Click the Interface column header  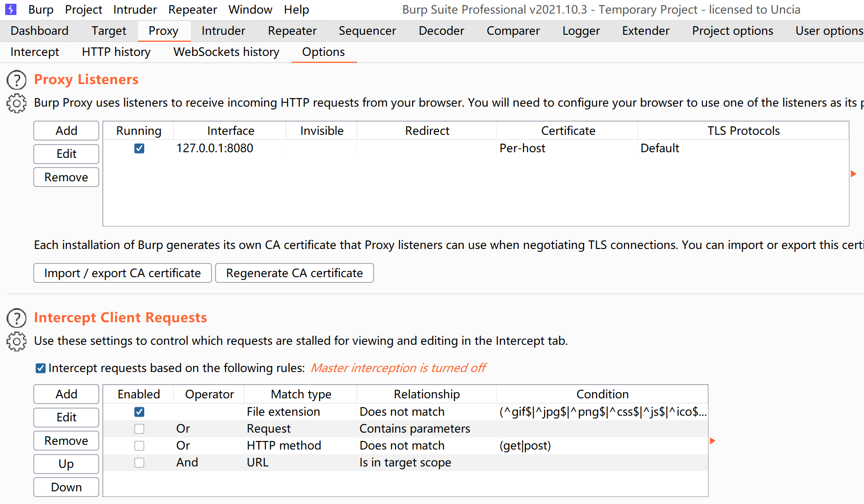(x=230, y=131)
